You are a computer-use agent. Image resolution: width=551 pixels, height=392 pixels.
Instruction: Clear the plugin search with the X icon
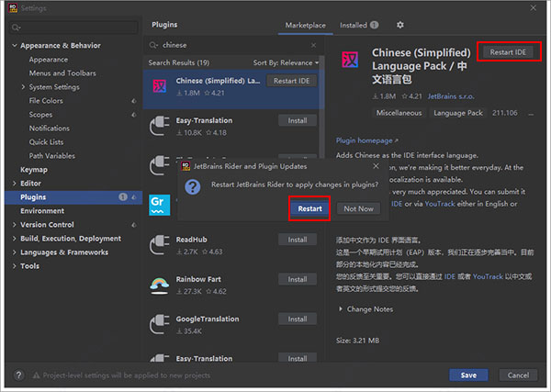pos(315,44)
